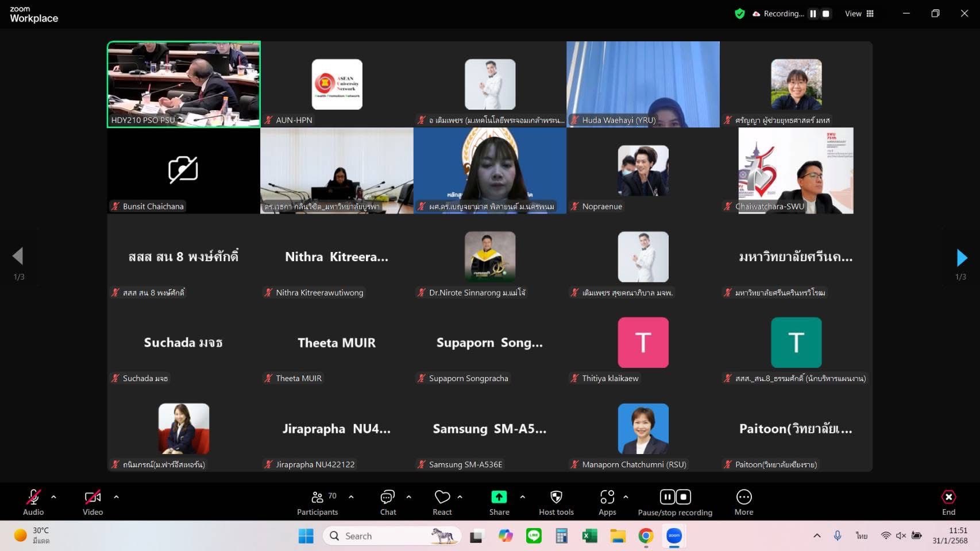This screenshot has width=980, height=551.
Task: Click the encryption shield icon at top
Action: pyautogui.click(x=740, y=14)
